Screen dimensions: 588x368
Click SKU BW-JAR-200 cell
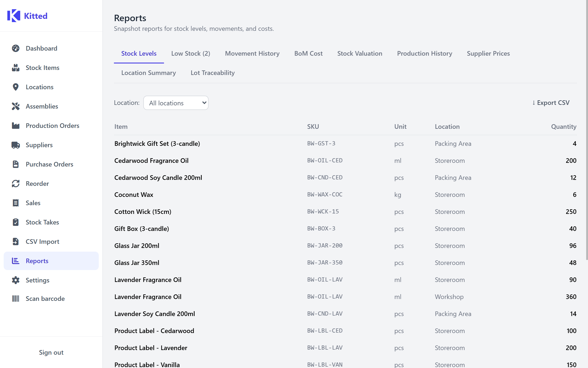click(x=325, y=246)
